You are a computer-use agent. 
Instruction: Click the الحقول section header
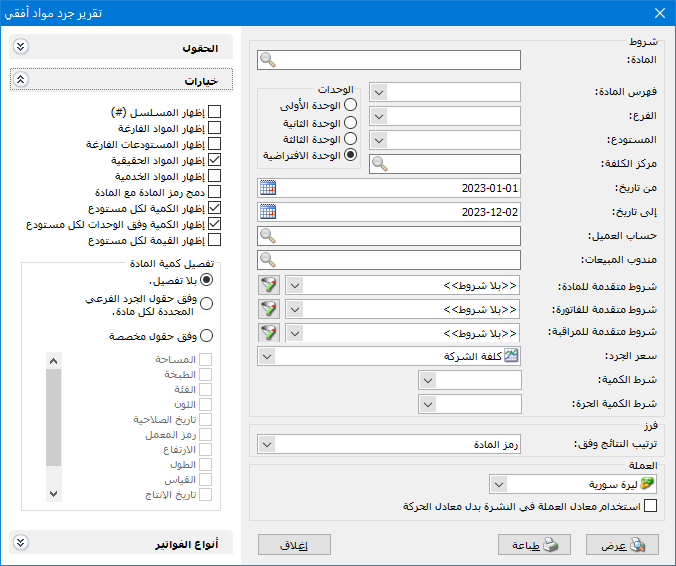tap(121, 47)
